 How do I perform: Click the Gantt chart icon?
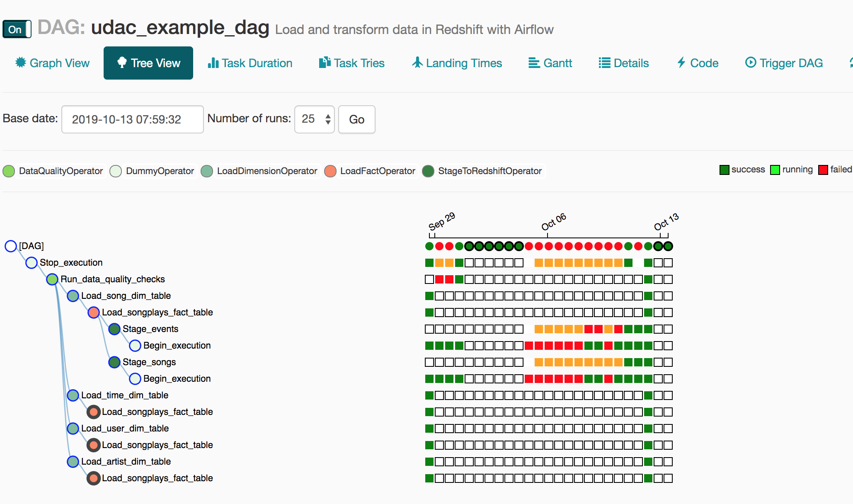534,63
